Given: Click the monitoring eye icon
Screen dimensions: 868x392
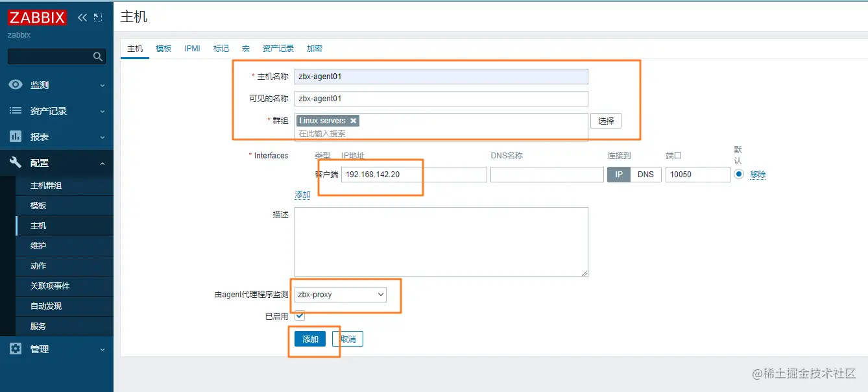Looking at the screenshot, I should click(16, 85).
